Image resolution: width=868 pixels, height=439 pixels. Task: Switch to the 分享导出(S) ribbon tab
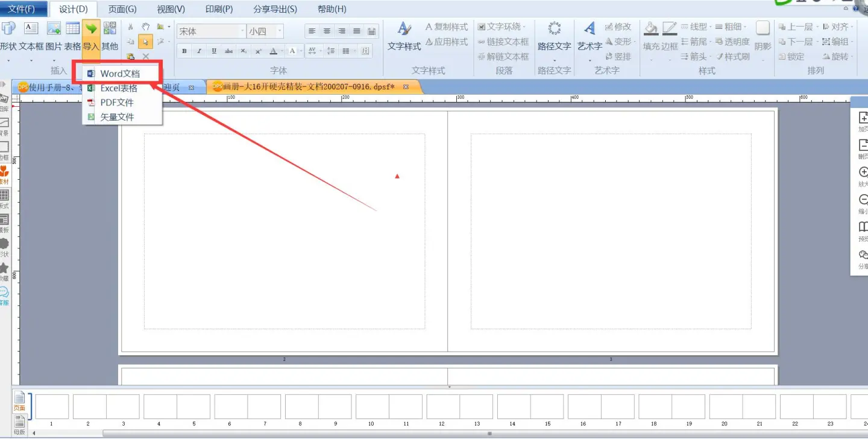[275, 9]
